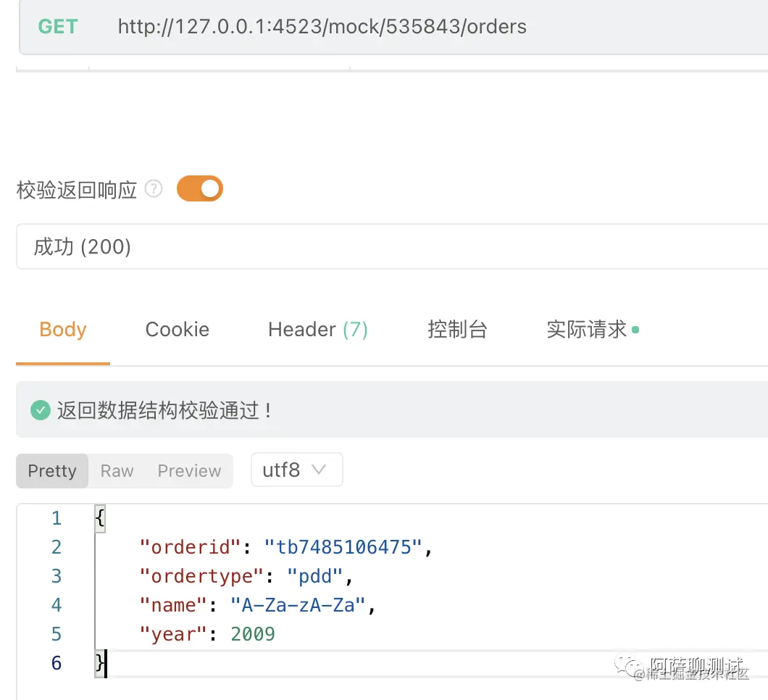Switch to the Cookie tab
Viewport: 768px width, 700px height.
(x=178, y=329)
